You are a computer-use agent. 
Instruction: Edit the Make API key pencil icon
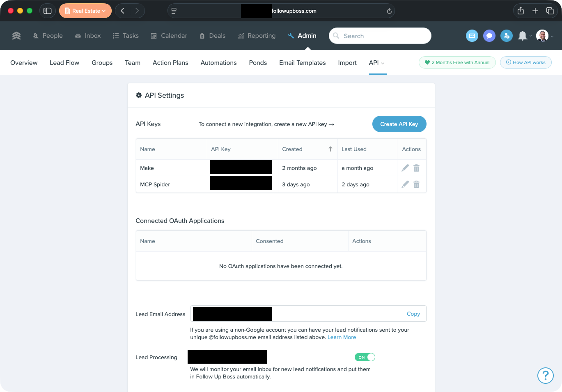pyautogui.click(x=405, y=168)
